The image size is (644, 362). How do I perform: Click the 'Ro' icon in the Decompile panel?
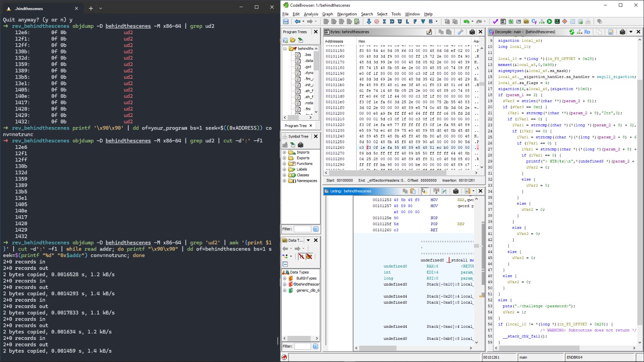coord(587,32)
